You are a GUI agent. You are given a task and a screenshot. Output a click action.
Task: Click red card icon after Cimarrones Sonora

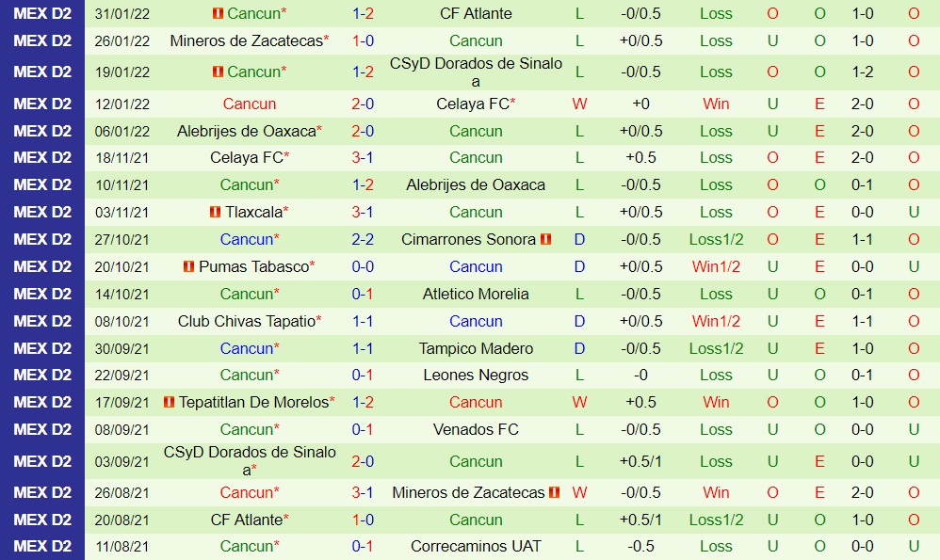click(x=546, y=239)
